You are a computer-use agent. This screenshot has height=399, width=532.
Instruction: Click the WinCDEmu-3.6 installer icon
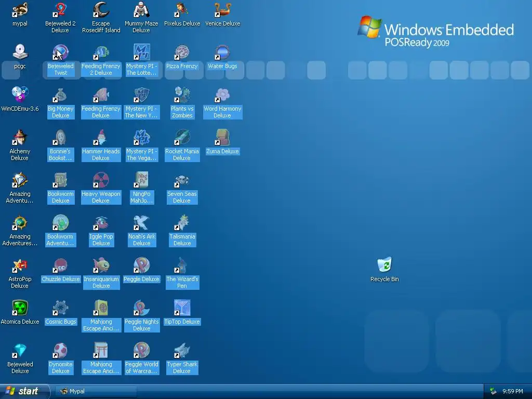pos(20,95)
